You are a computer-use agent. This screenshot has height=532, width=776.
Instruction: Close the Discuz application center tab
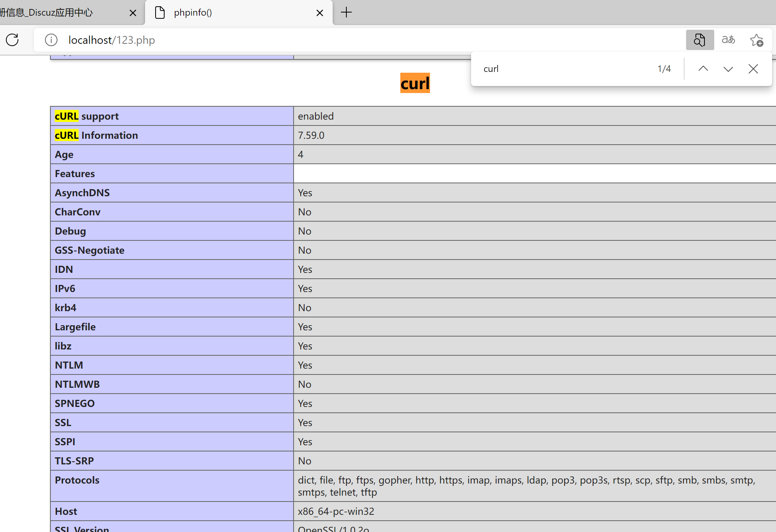tap(133, 13)
